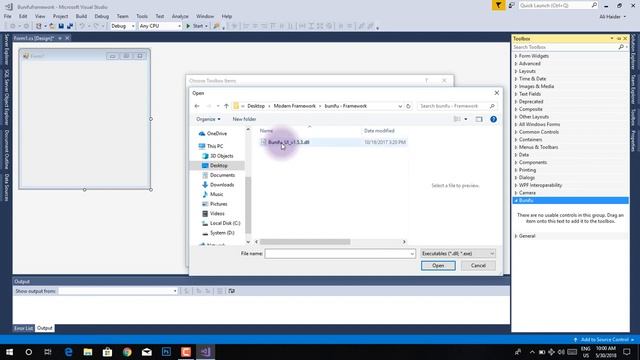Open Microsoft Edge from the taskbar
640x360 pixels.
point(68,352)
